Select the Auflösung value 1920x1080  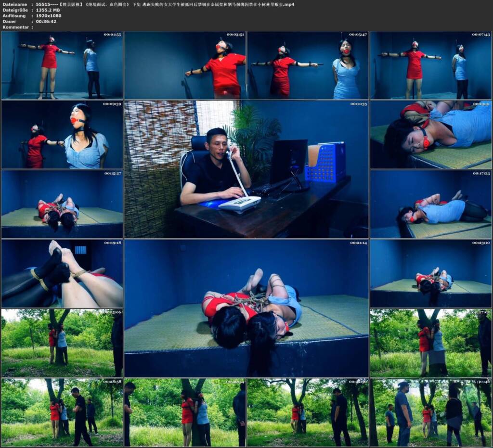[49, 16]
